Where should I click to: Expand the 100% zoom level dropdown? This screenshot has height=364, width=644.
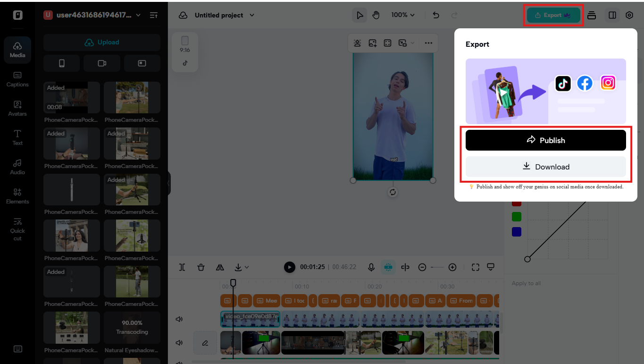403,15
